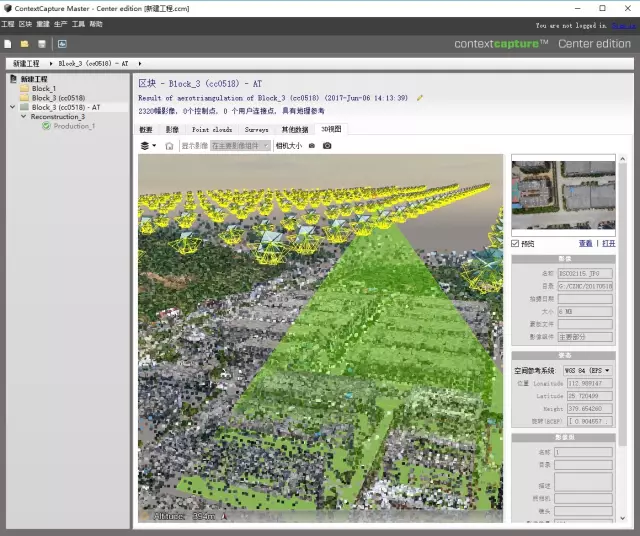The image size is (640, 536).
Task: Collapse the Block_3 (cc0518) - AT node
Action: click(x=12, y=107)
